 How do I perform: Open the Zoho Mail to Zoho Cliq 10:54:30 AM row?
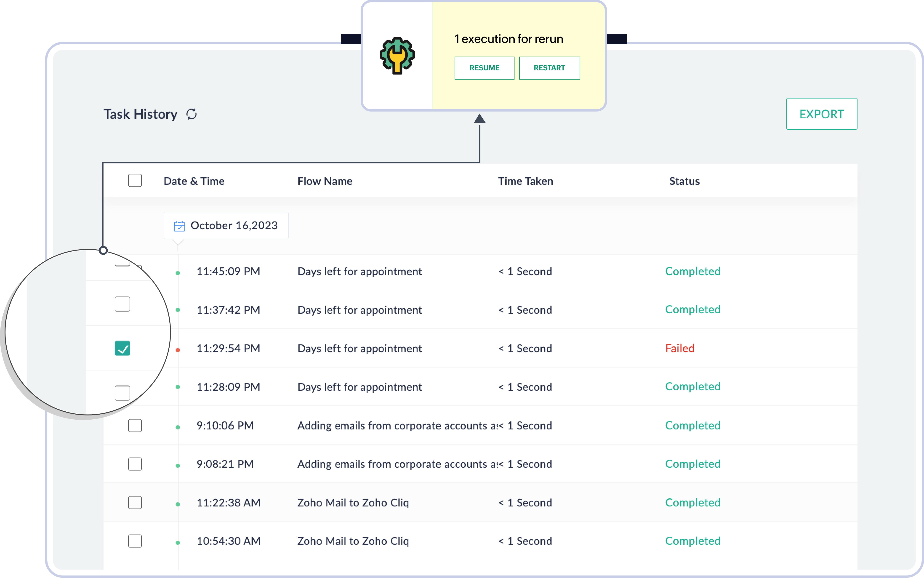353,541
